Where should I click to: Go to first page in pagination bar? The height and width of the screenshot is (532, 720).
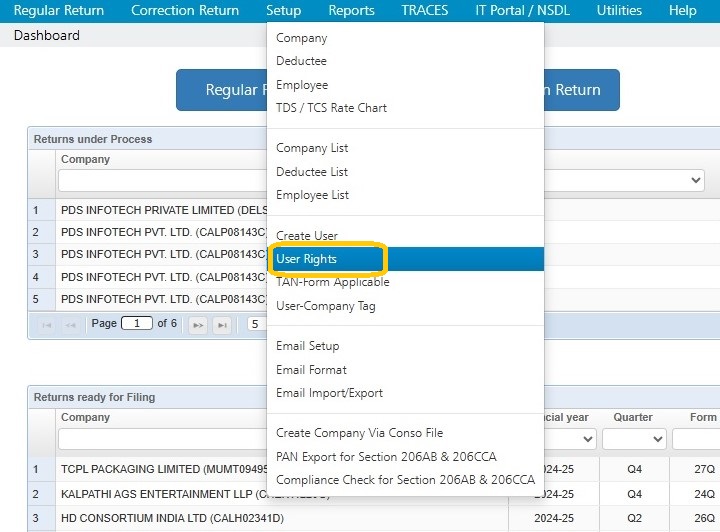coord(46,325)
